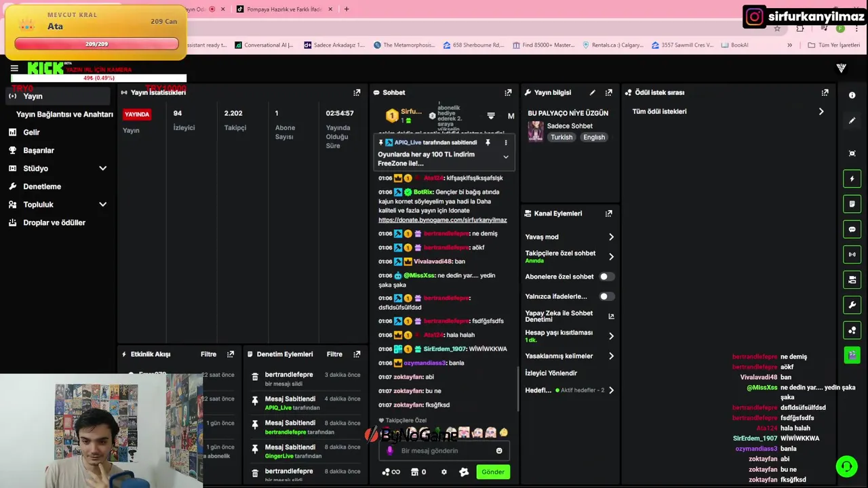
Task: Open a new browser tab
Action: point(347,9)
